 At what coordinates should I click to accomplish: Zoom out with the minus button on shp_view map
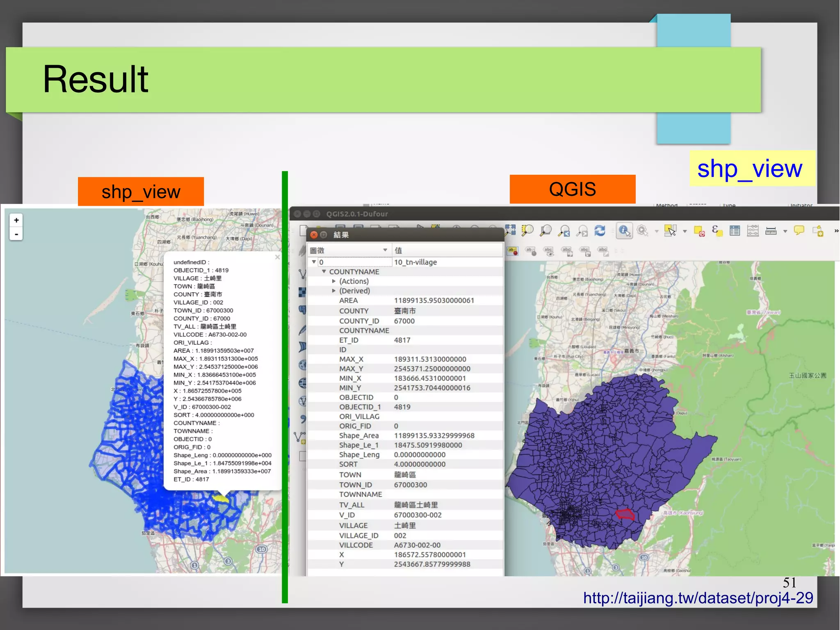pyautogui.click(x=16, y=234)
